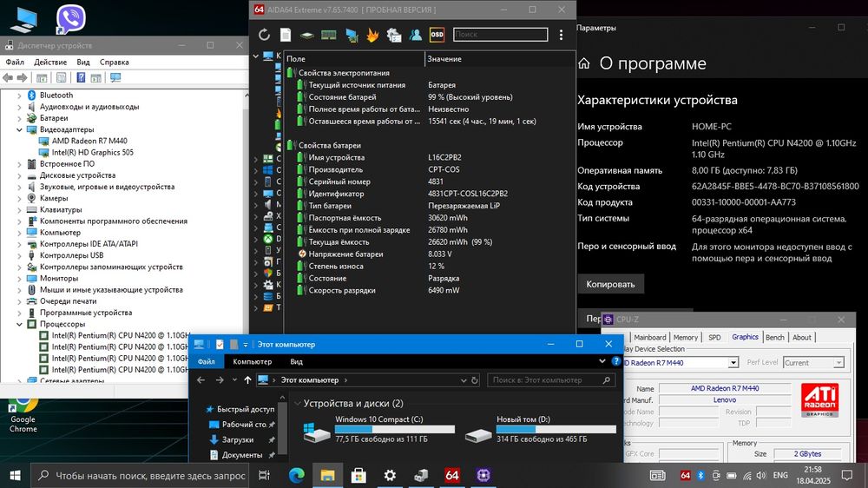
Task: Open AIDA64 three-dot menu
Action: point(562,35)
